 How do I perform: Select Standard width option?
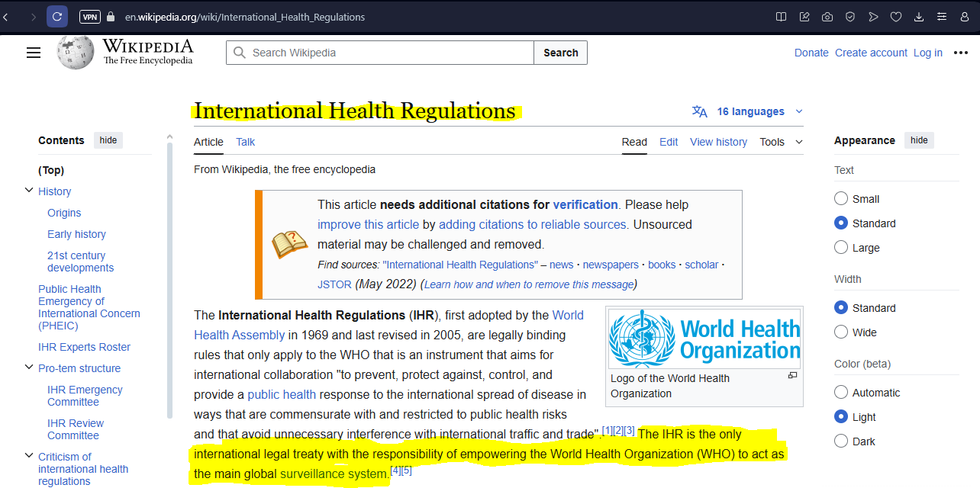(x=841, y=307)
